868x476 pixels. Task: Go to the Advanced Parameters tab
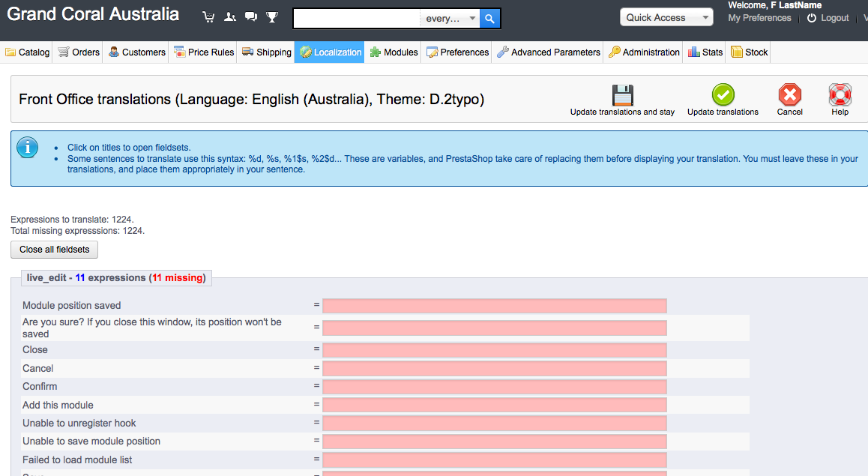click(549, 52)
